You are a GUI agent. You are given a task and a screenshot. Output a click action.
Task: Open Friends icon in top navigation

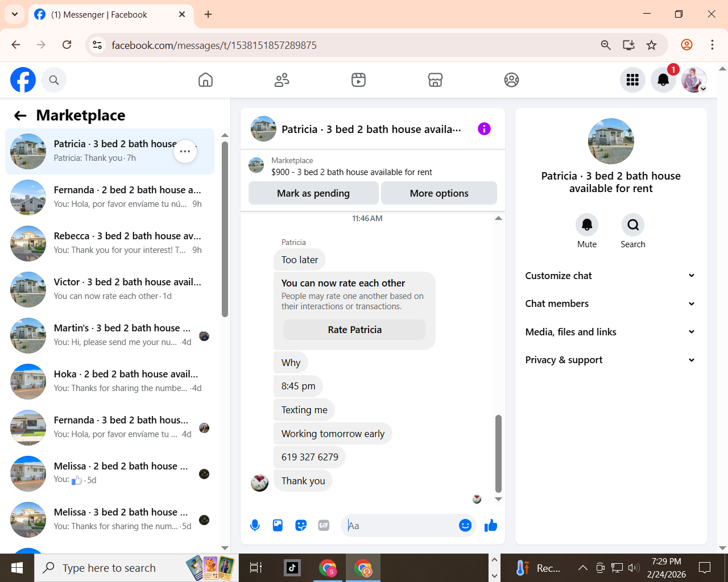pyautogui.click(x=282, y=80)
